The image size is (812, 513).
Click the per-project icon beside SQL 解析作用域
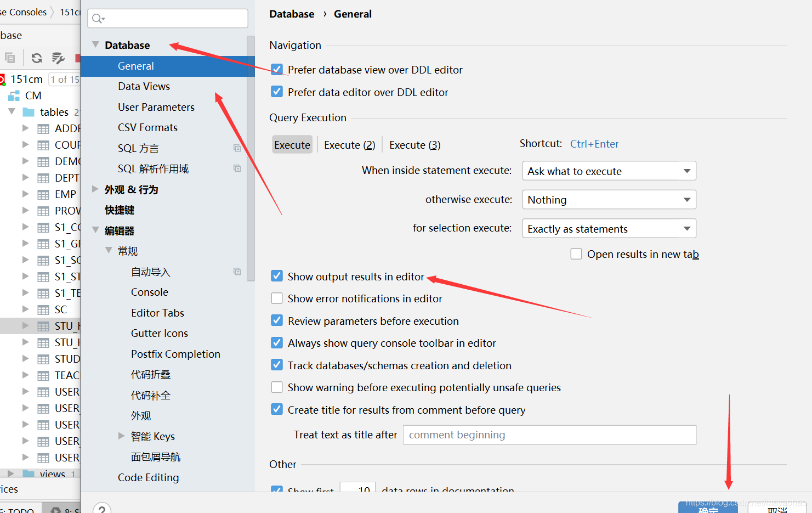(x=237, y=168)
